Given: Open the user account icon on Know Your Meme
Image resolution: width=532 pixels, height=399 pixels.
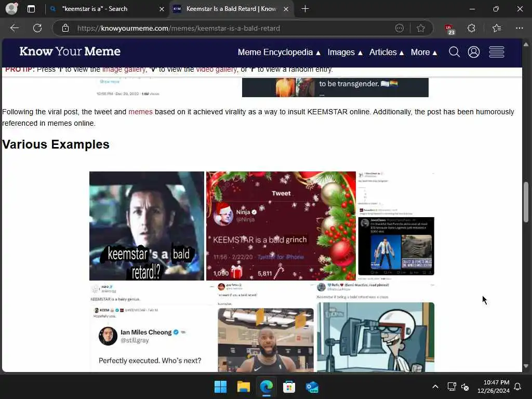Looking at the screenshot, I should [x=474, y=52].
